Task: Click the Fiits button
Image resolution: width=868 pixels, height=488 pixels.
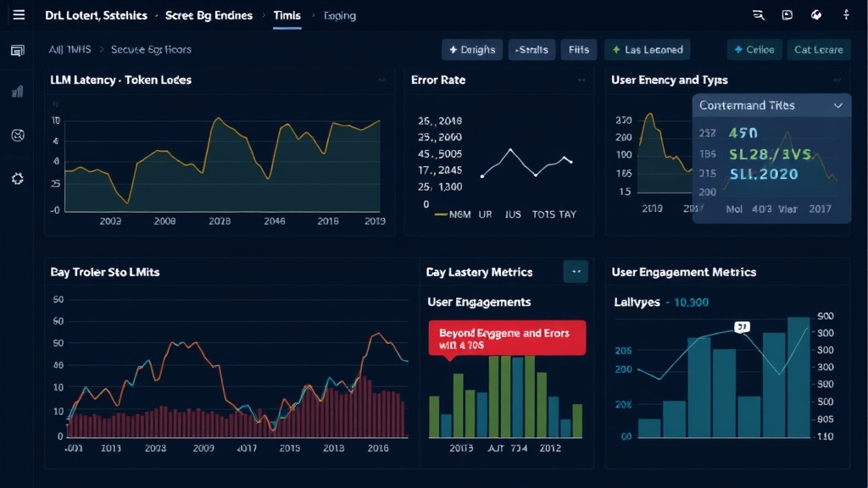Action: (x=578, y=50)
